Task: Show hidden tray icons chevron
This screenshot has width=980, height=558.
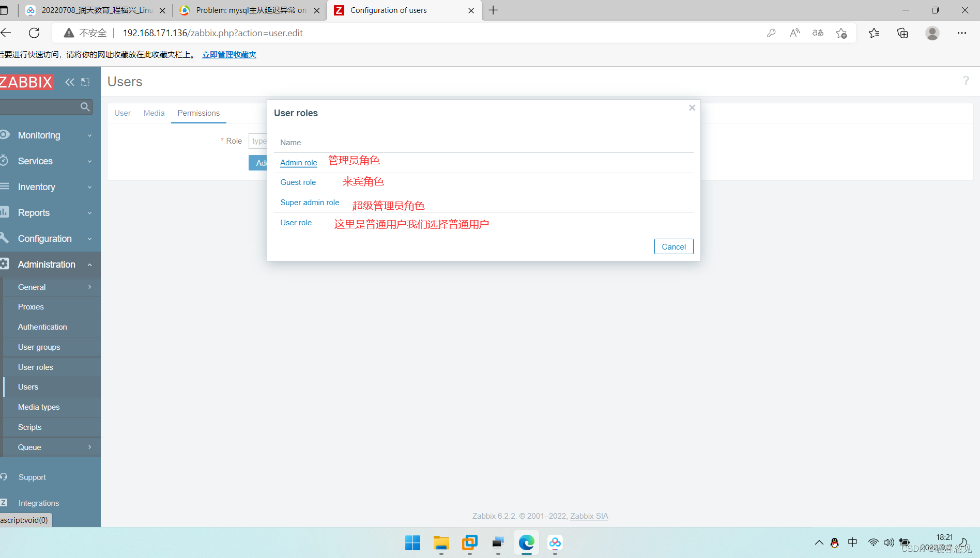Action: 819,542
